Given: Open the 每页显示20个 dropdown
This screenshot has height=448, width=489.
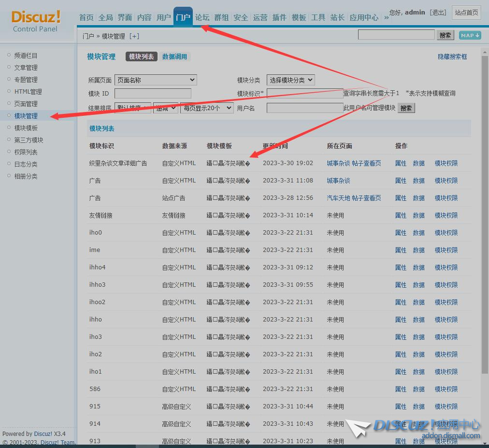Looking at the screenshot, I should tap(207, 108).
